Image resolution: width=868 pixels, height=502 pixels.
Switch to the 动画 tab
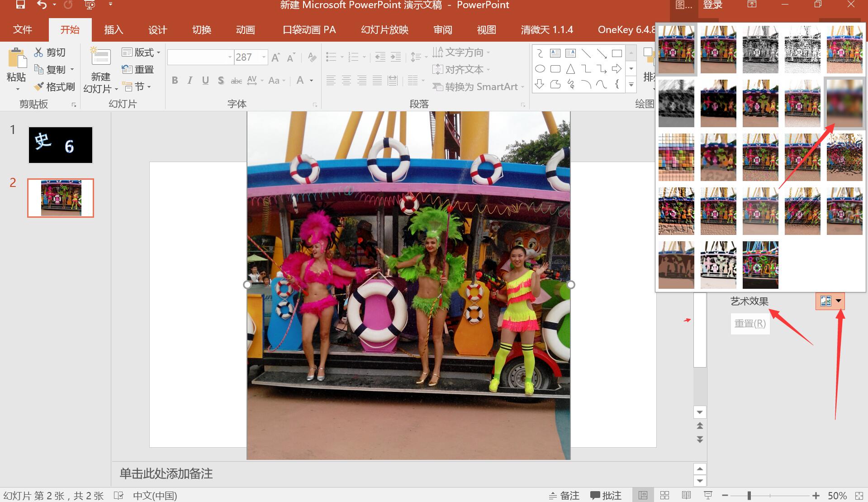[x=245, y=30]
